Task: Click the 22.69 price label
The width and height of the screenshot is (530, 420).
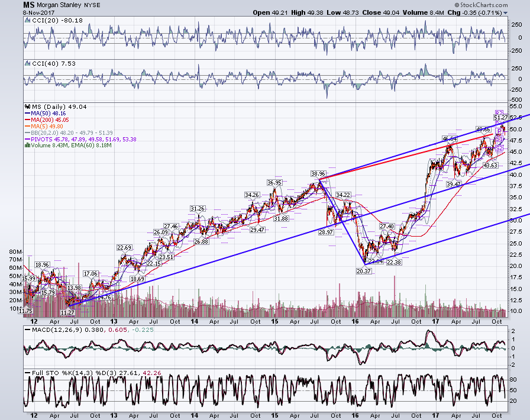Action: click(124, 248)
